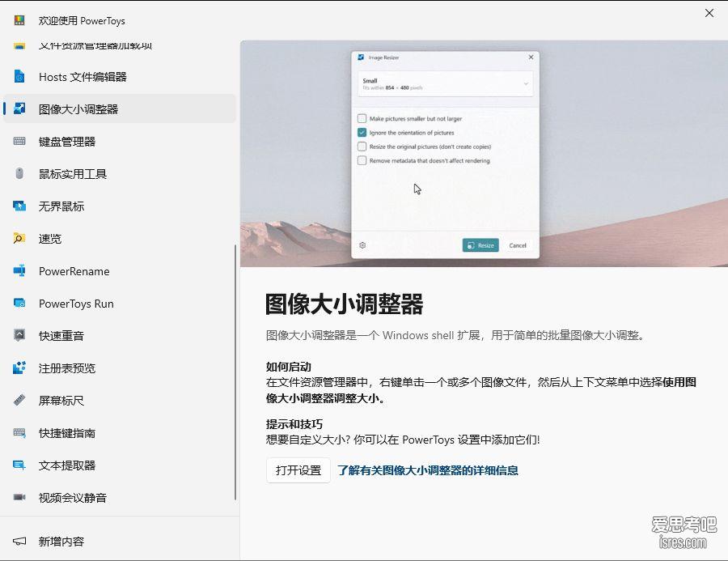Open the 快速重音 page

(120, 336)
